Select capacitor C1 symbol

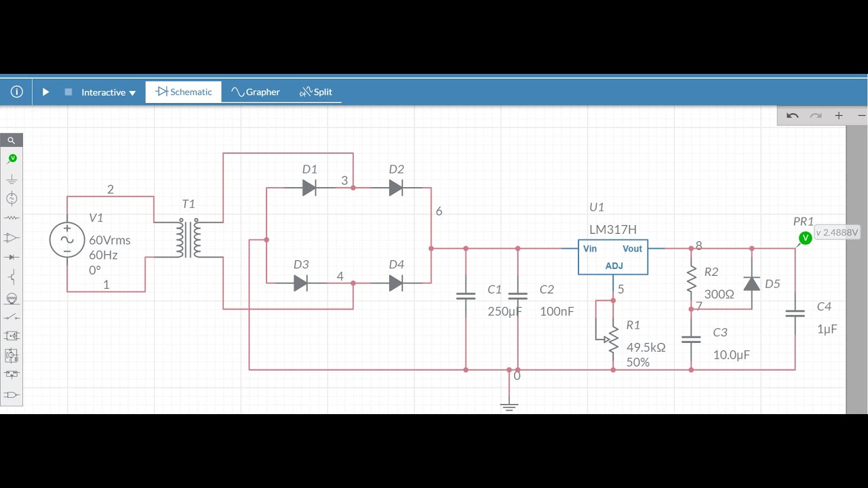[x=466, y=296]
